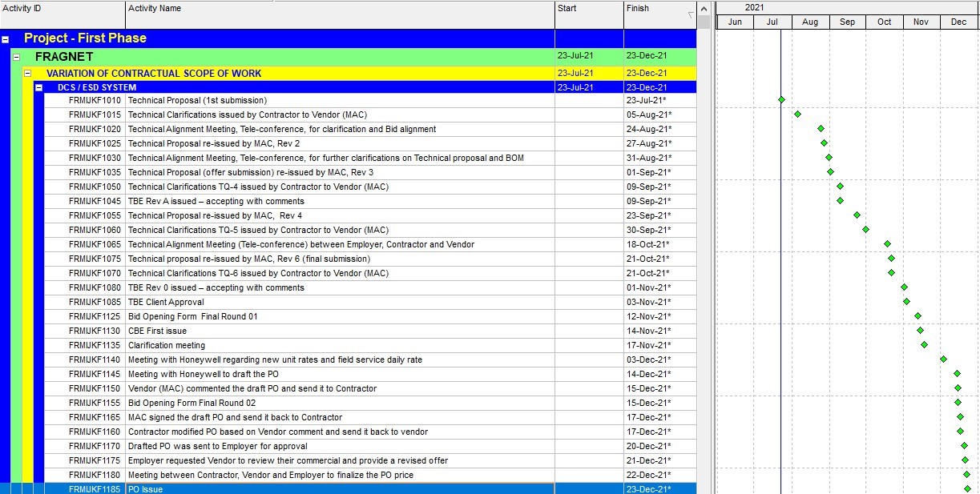Click the 2021 year in Gantt timescale
Viewport: 980px width, 494px height.
coord(754,7)
